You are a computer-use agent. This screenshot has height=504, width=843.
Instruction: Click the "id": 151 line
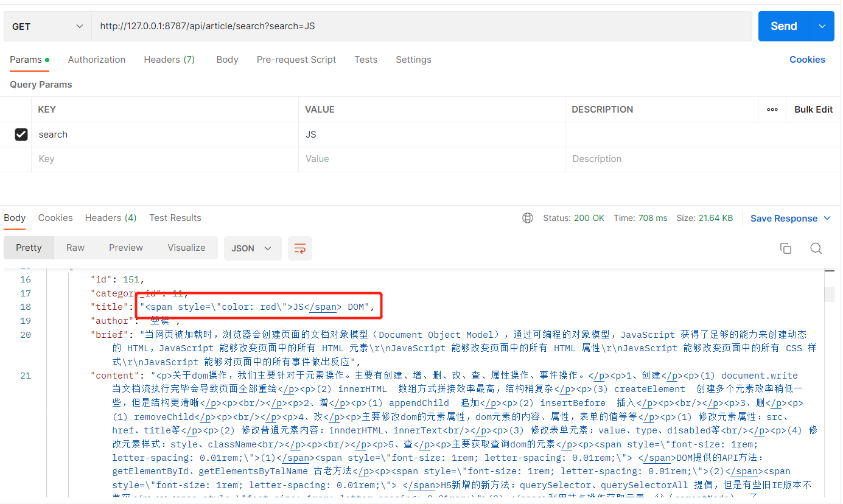pos(117,279)
